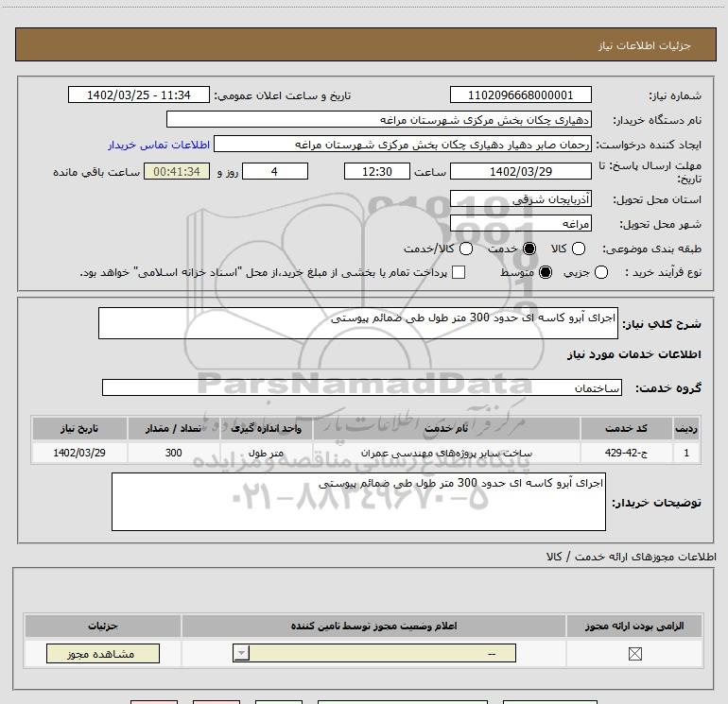Open the license status dropdown arrow

pos(241,653)
